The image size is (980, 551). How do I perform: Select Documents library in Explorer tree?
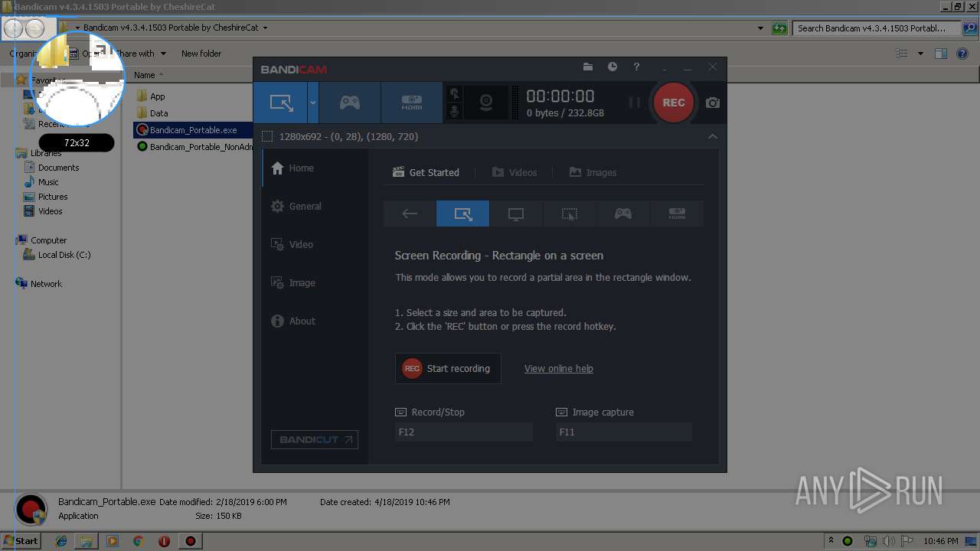coord(51,168)
